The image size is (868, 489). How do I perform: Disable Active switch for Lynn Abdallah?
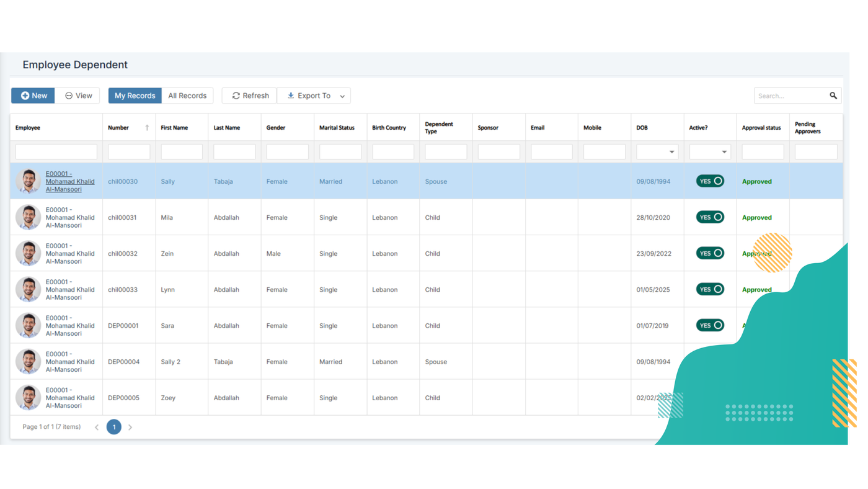710,289
